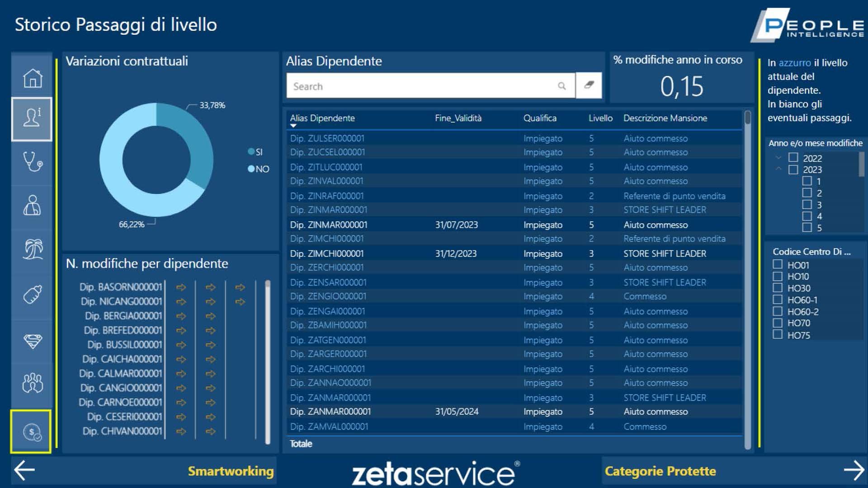Check month 5 under 2023
Screen dimensions: 868x488
807,227
